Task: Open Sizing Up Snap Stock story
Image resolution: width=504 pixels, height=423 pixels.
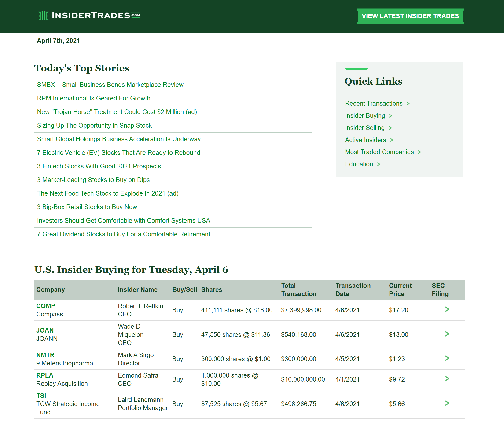Action: coord(94,126)
